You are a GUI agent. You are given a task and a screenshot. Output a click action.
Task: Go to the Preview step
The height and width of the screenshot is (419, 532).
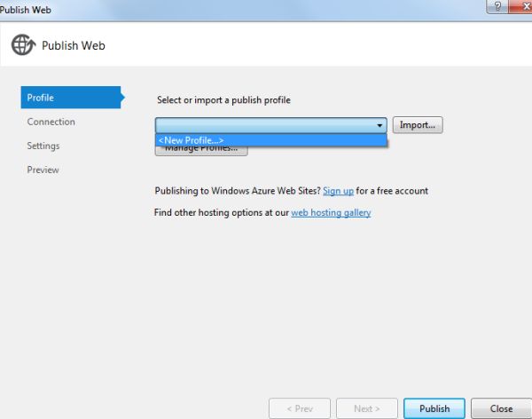click(x=43, y=170)
